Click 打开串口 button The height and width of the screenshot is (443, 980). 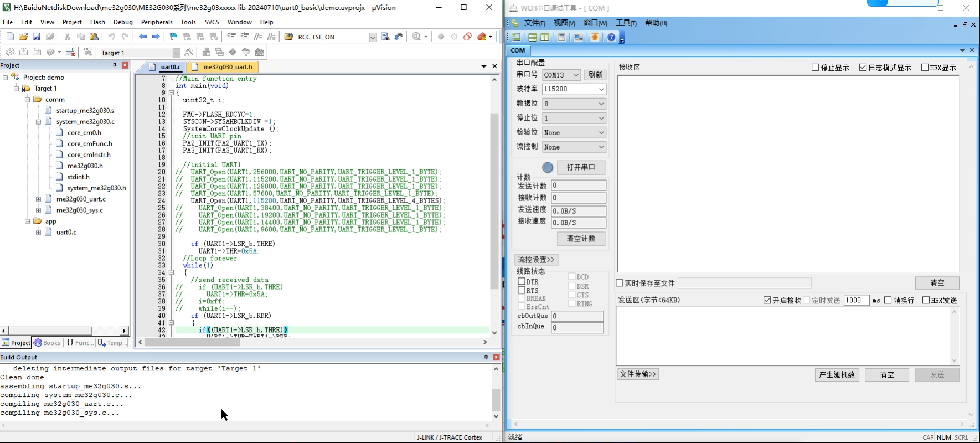(x=581, y=167)
